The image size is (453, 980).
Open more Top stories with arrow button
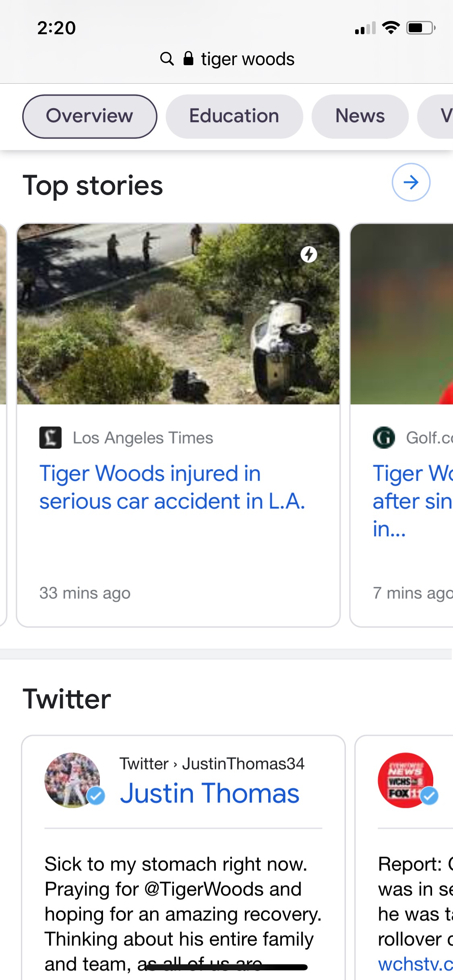point(411,182)
